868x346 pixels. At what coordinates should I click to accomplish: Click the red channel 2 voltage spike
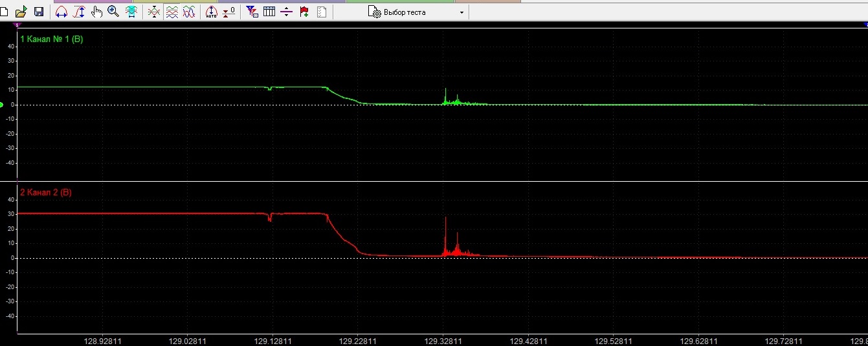(x=445, y=237)
